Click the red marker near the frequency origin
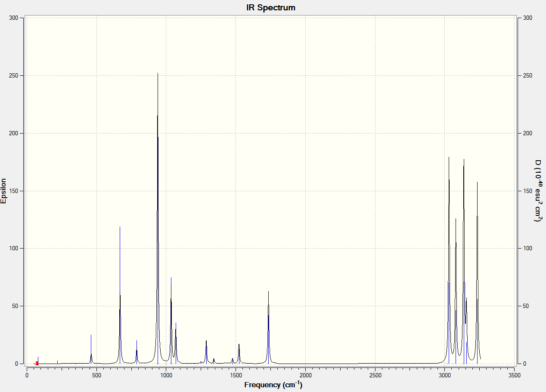546x392 pixels. tap(37, 363)
